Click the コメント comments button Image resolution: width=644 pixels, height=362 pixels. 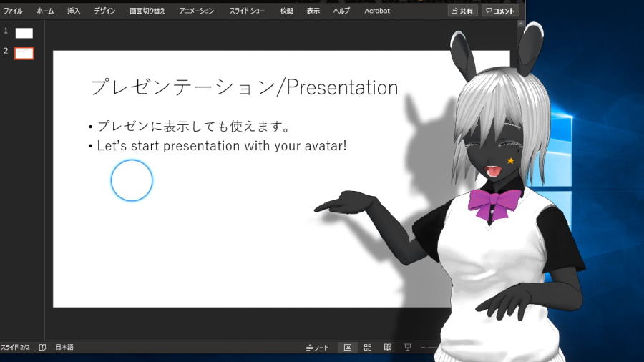click(500, 11)
